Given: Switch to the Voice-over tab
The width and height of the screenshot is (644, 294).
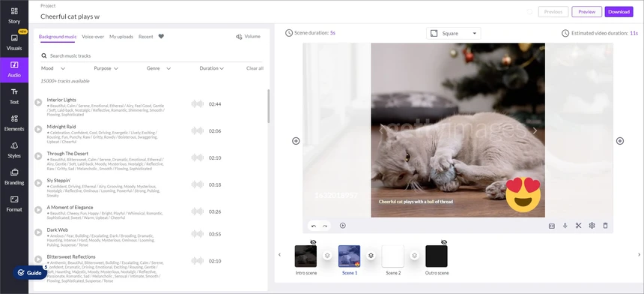Looking at the screenshot, I should pos(93,37).
